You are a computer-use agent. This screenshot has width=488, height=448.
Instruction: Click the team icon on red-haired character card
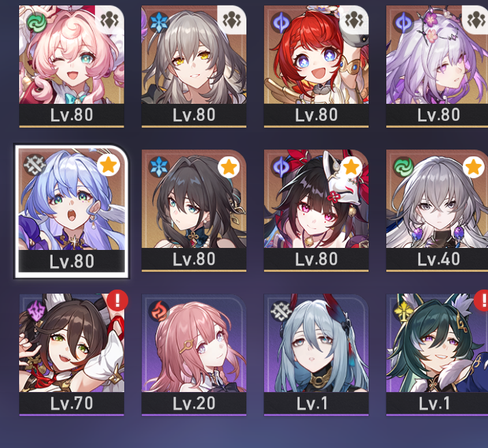(x=354, y=20)
